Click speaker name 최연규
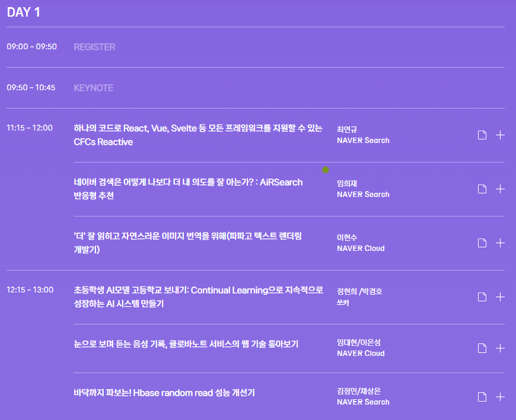This screenshot has width=516, height=420. [x=347, y=129]
